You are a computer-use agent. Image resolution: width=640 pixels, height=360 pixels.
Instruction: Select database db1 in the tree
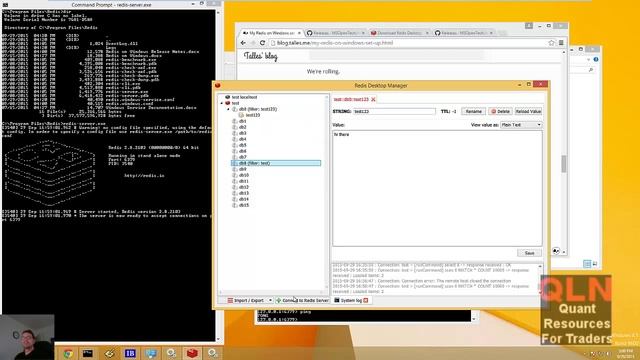tap(242, 121)
